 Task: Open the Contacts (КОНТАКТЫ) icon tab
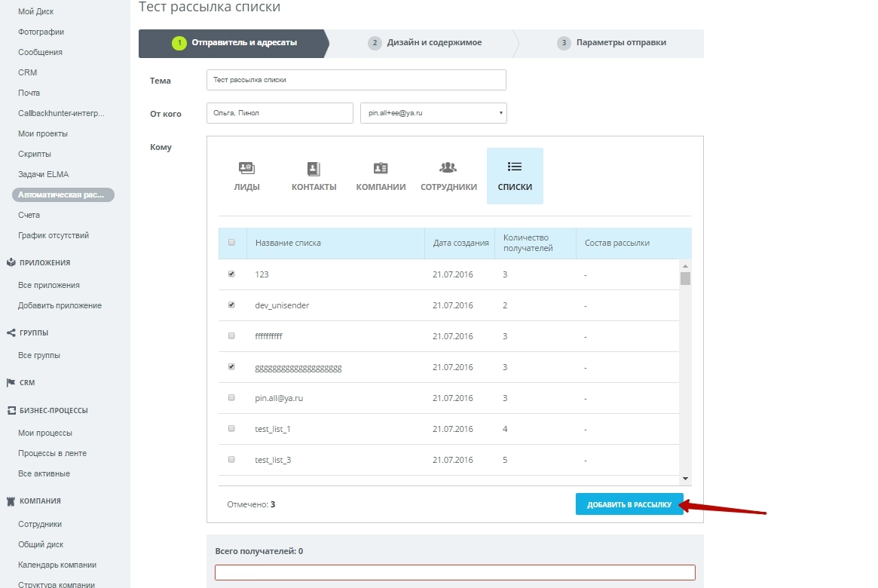[x=314, y=176]
